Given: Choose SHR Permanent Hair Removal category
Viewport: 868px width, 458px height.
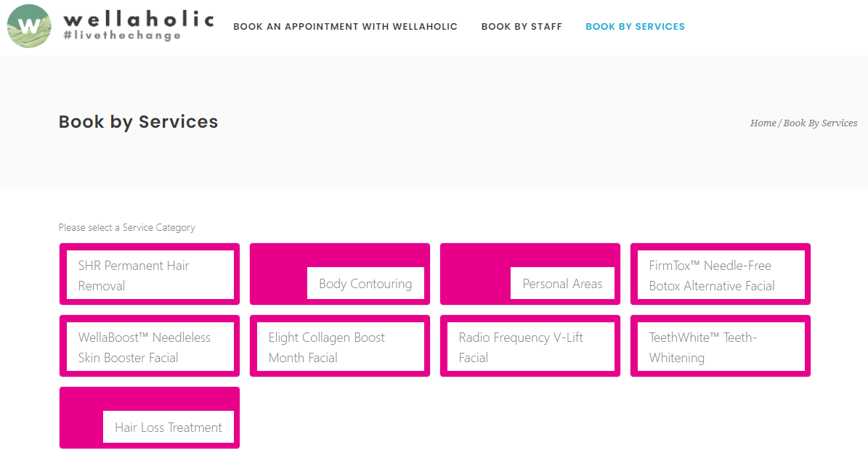Looking at the screenshot, I should click(150, 275).
